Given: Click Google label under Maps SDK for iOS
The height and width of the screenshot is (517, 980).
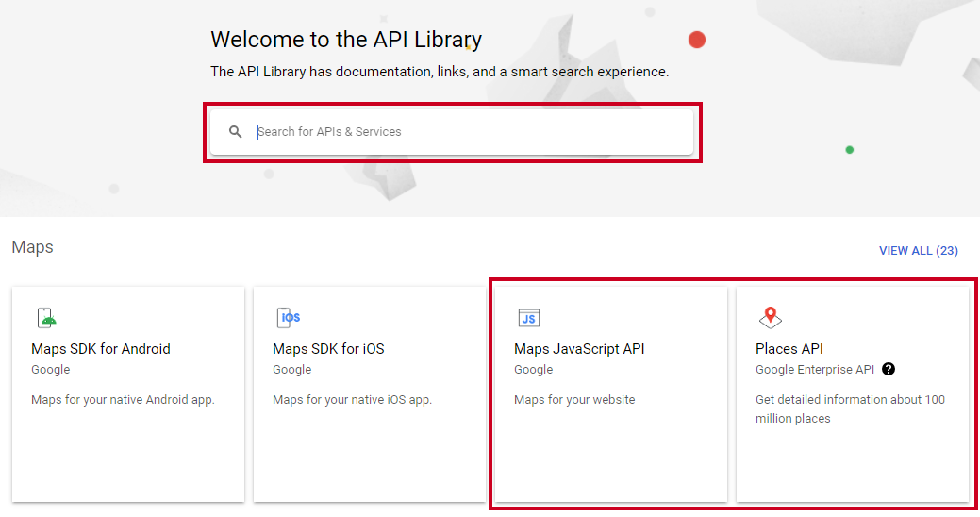Looking at the screenshot, I should (291, 370).
